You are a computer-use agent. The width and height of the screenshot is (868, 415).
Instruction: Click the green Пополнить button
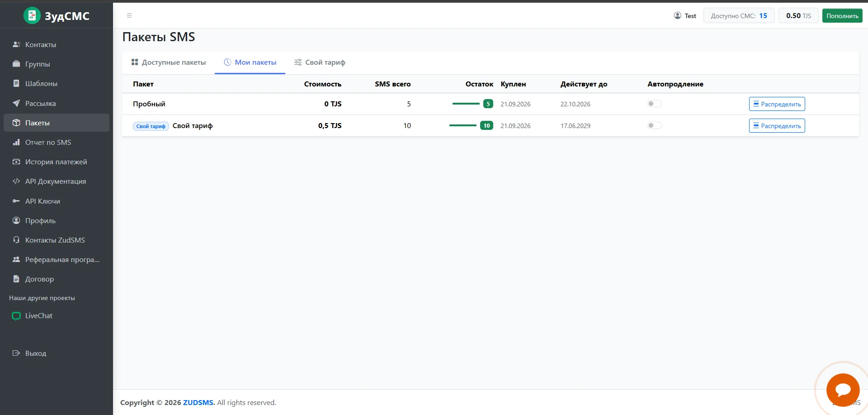[x=842, y=15]
